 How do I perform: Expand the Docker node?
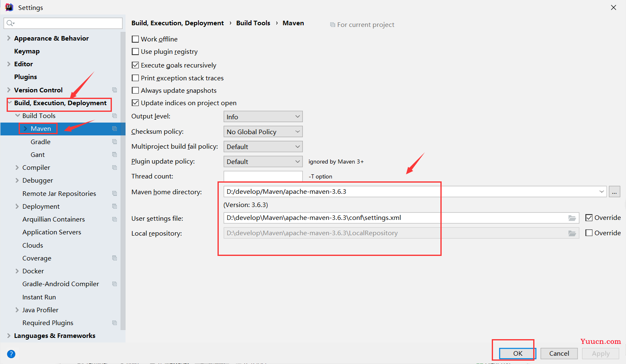(x=17, y=271)
